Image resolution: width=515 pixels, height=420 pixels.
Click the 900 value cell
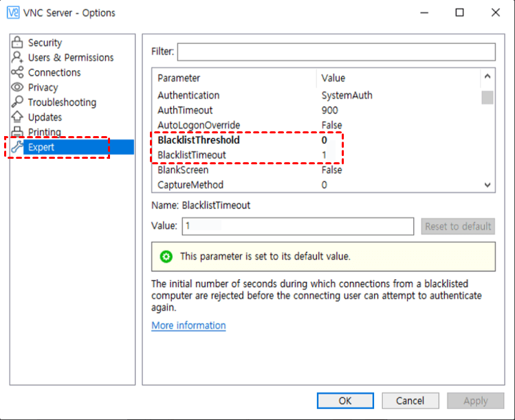click(330, 111)
